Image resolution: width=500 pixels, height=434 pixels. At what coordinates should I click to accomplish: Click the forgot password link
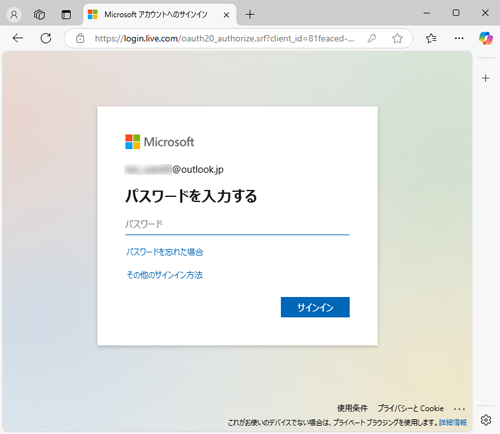pos(164,252)
